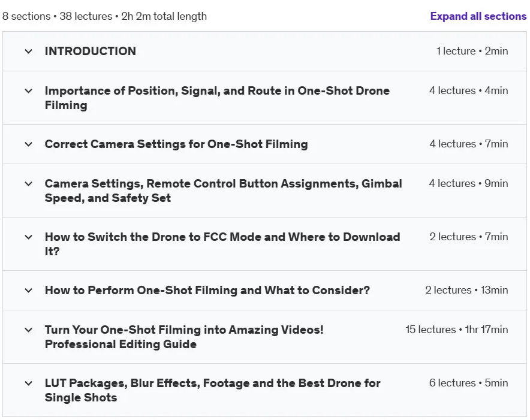
Task: Select How to Switch the Drone to FCC Mode
Action: [222, 244]
